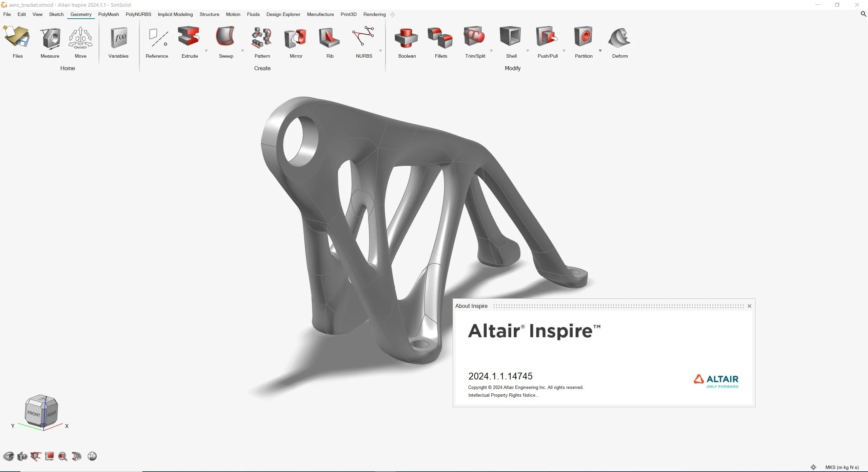Switch to the Motion ribbon tab
This screenshot has height=472, width=868.
pyautogui.click(x=233, y=14)
